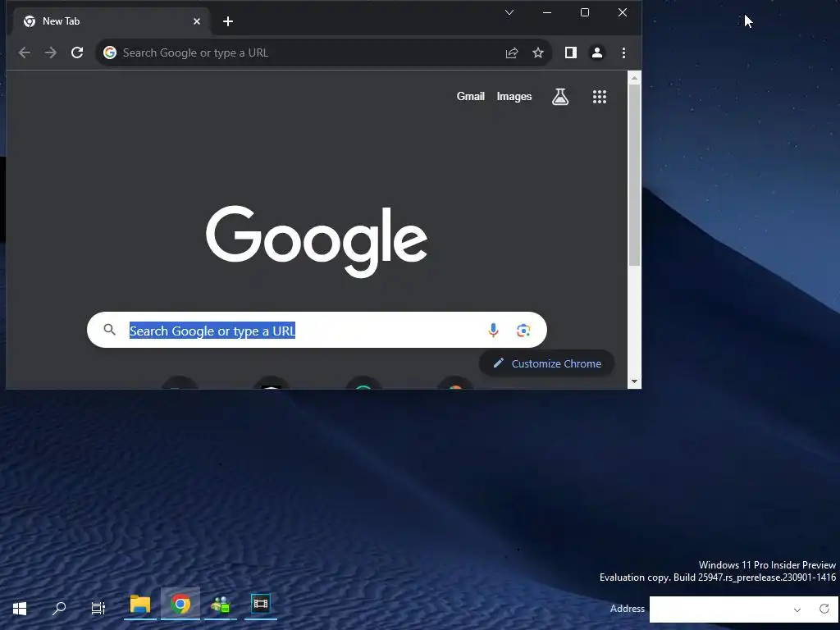Image resolution: width=840 pixels, height=630 pixels.
Task: Open the green people app on taskbar
Action: tap(220, 605)
